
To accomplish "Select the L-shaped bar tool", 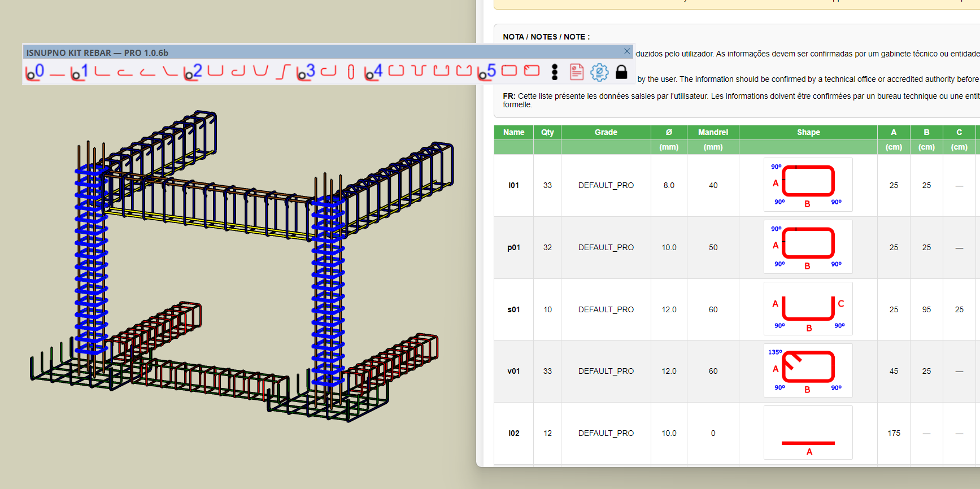I will click(102, 72).
